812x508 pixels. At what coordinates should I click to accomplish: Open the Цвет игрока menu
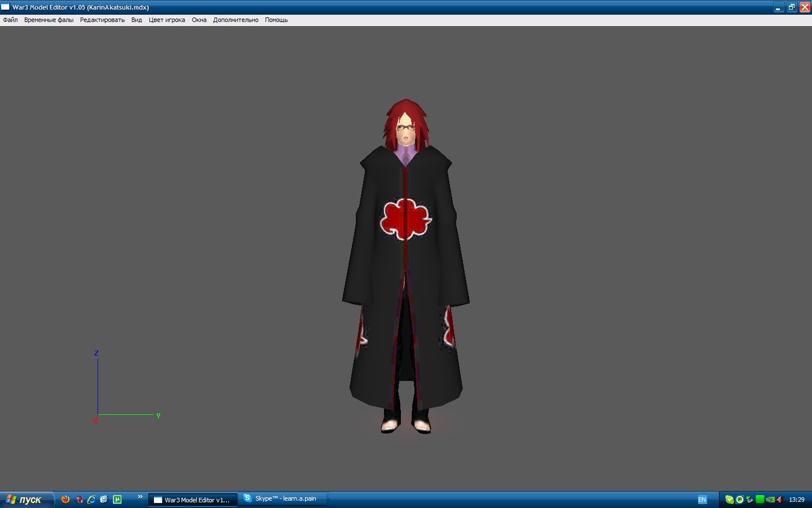(x=167, y=20)
